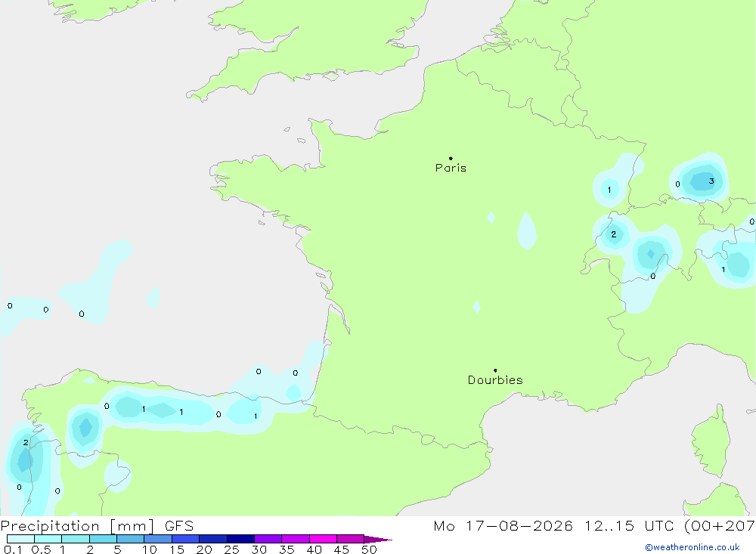Pick the 30–35 mm legend swatch

[x=268, y=539]
